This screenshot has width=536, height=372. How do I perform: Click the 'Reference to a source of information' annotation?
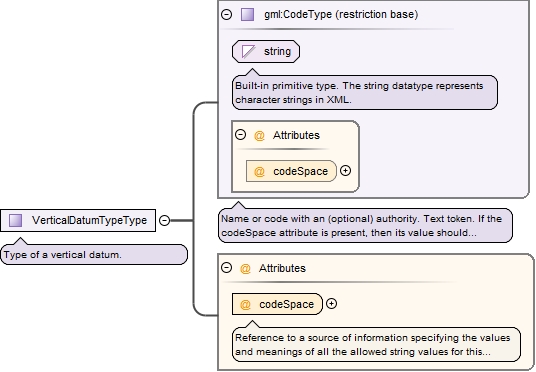pos(376,344)
